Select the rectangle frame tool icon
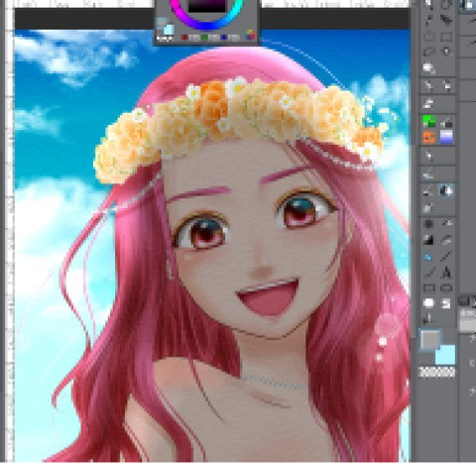 tap(428, 288)
